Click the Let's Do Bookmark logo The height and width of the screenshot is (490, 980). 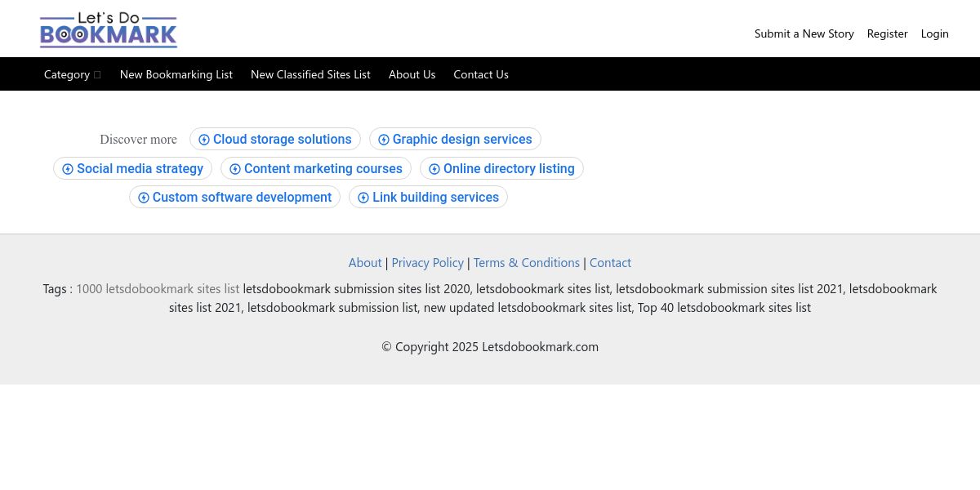point(109,30)
